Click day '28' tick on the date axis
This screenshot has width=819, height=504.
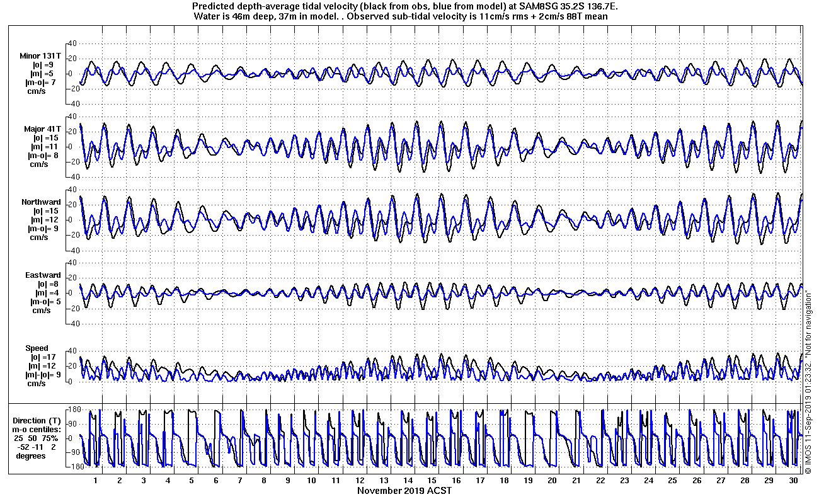point(744,480)
